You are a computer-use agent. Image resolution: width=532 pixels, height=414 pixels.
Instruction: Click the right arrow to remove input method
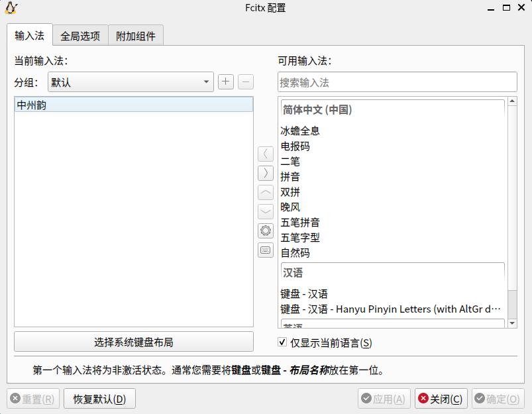266,173
